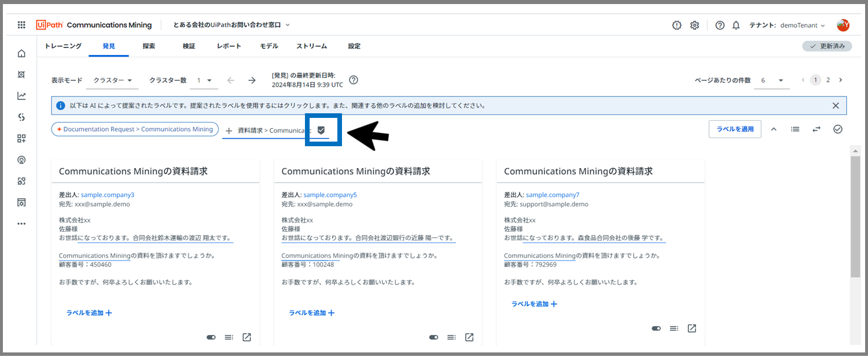This screenshot has width=868, height=356.
Task: Select page 1 in the pager
Action: 815,80
